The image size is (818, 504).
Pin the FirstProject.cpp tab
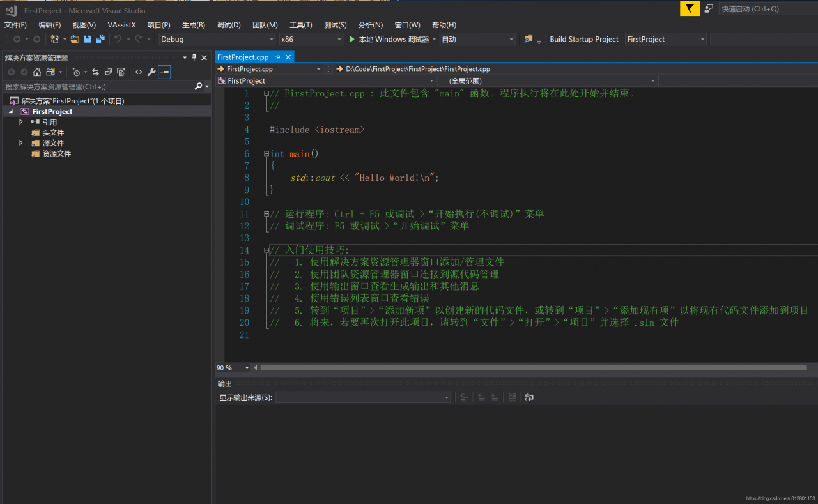click(x=278, y=57)
